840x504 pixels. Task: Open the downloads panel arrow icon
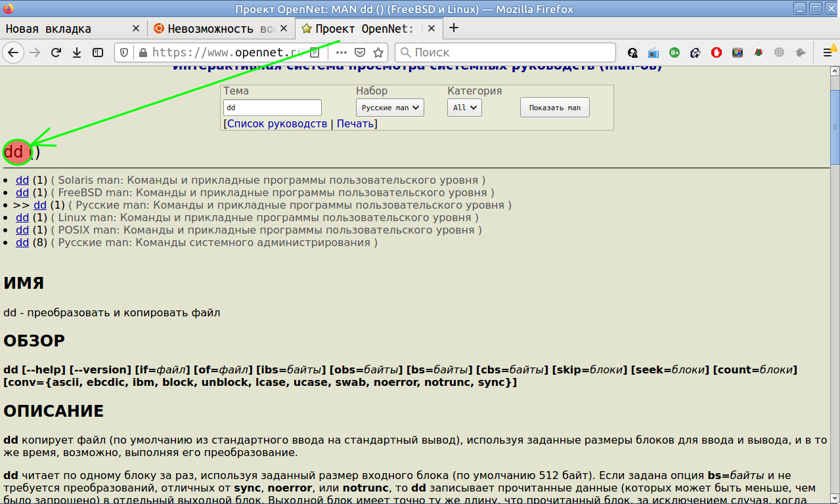coord(77,52)
